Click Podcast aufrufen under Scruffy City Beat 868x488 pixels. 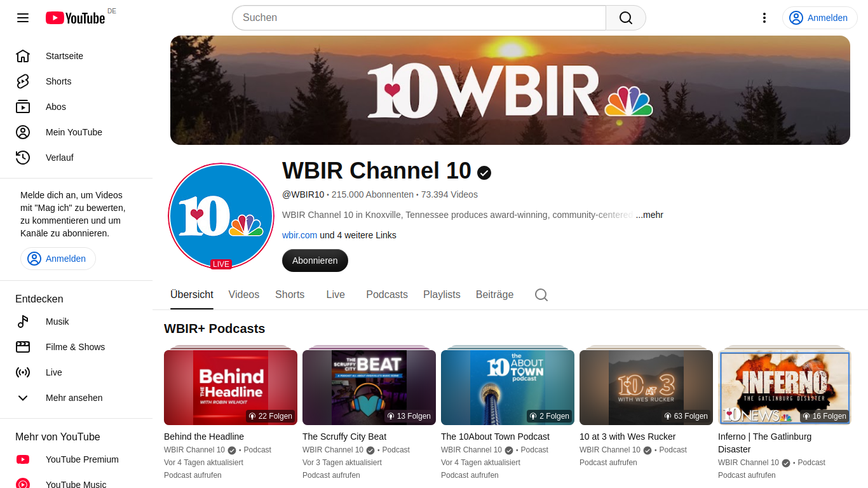331,475
